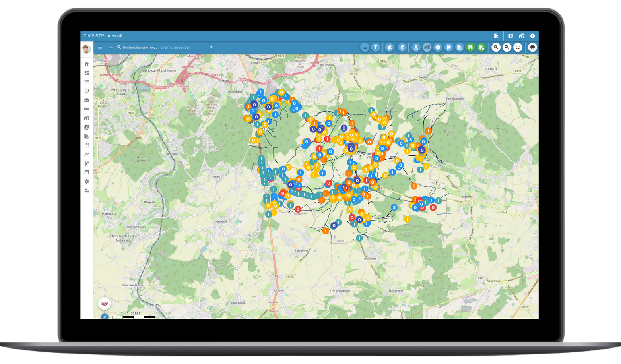This screenshot has width=621, height=364.
Task: Toggle the buildings layer button in toolbar
Action: click(x=427, y=47)
